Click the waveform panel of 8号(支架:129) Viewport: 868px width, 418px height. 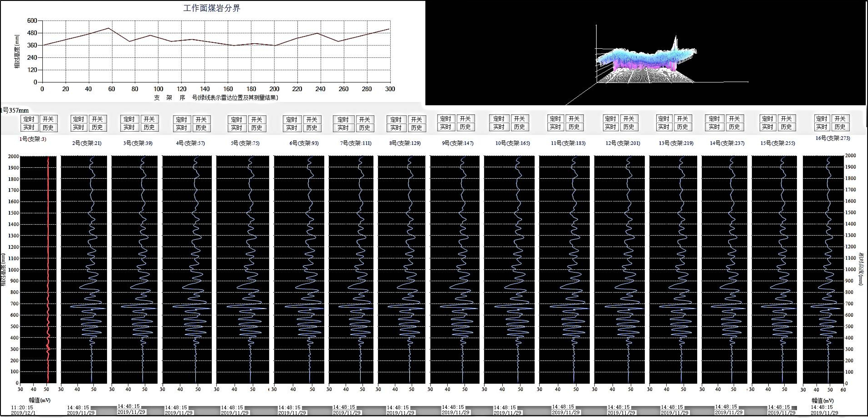click(x=402, y=269)
